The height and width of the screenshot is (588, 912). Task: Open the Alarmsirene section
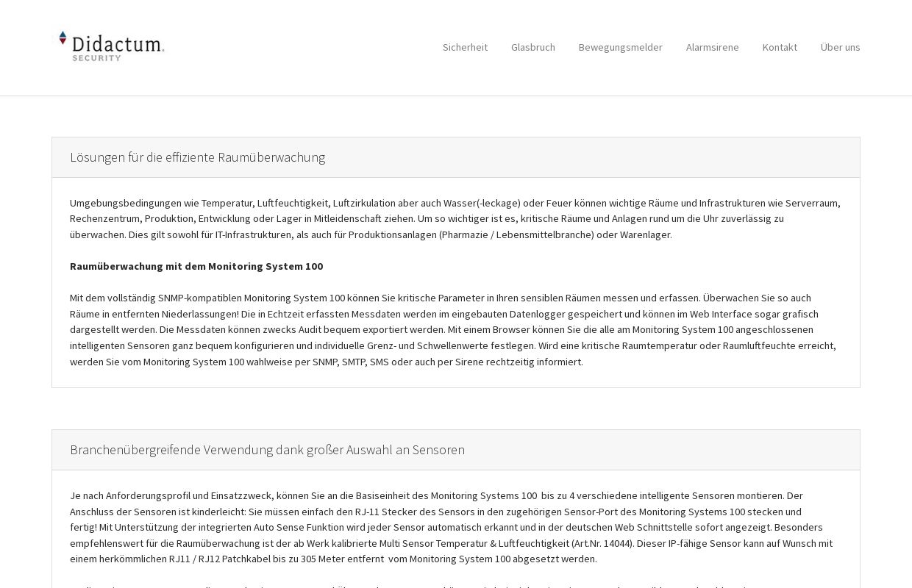coord(712,47)
